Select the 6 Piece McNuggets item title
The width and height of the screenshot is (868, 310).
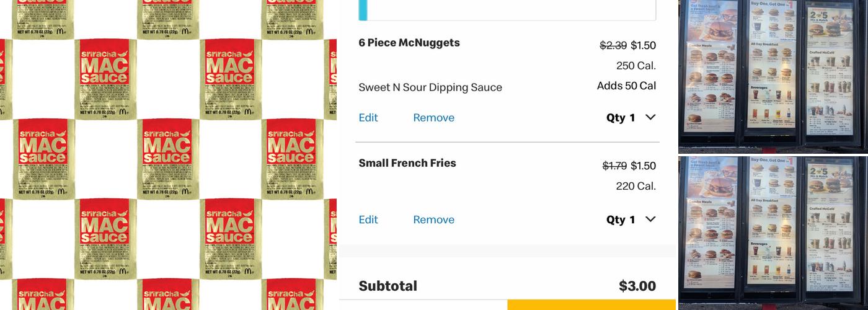(409, 43)
